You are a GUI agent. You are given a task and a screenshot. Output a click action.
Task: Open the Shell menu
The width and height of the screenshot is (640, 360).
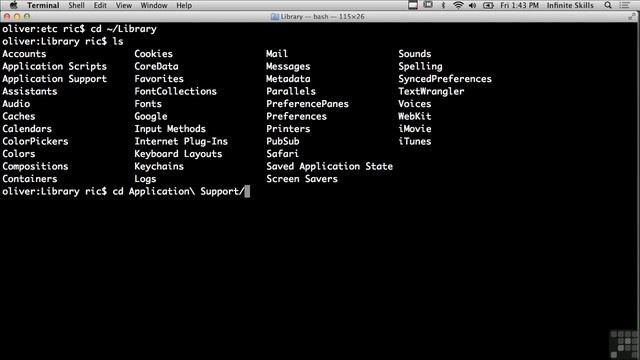coord(76,5)
